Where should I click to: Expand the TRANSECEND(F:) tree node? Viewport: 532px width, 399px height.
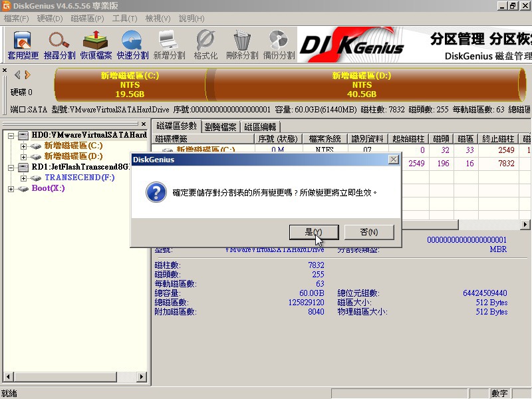[x=23, y=178]
